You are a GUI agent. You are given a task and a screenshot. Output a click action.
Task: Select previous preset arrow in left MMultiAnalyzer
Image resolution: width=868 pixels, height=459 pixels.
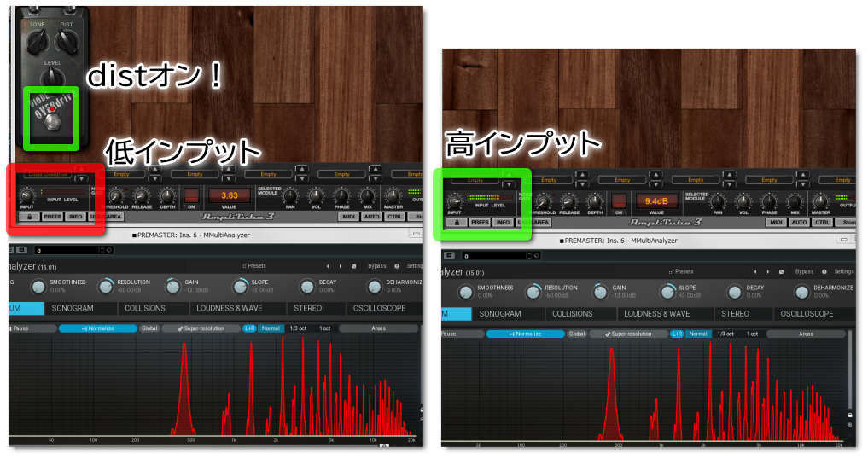(x=328, y=266)
